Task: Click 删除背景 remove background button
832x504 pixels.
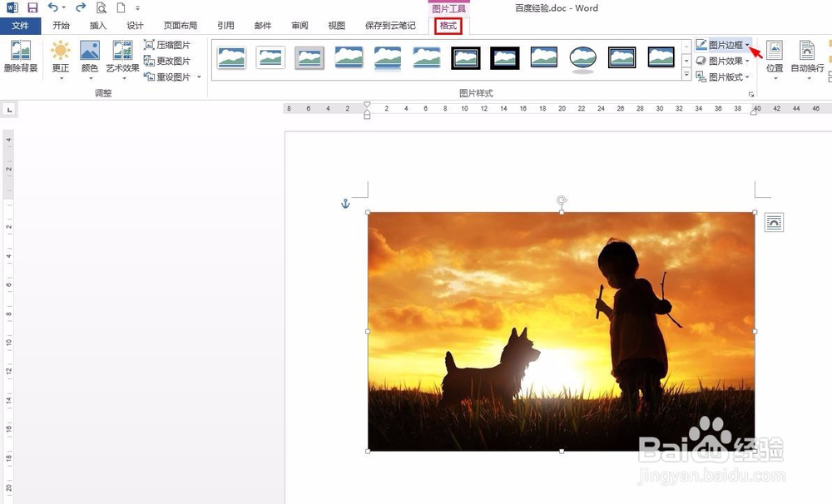Action: tap(21, 57)
